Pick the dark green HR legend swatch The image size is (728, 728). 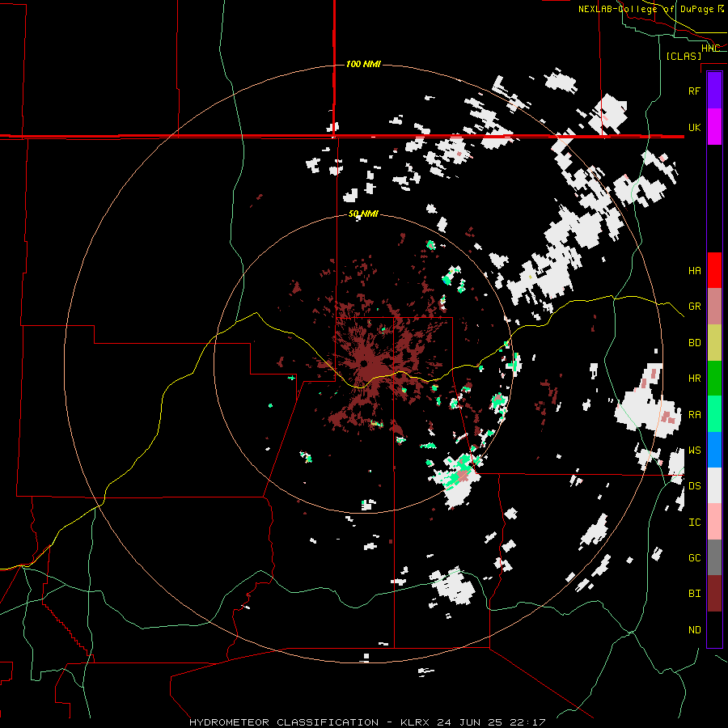tap(714, 378)
